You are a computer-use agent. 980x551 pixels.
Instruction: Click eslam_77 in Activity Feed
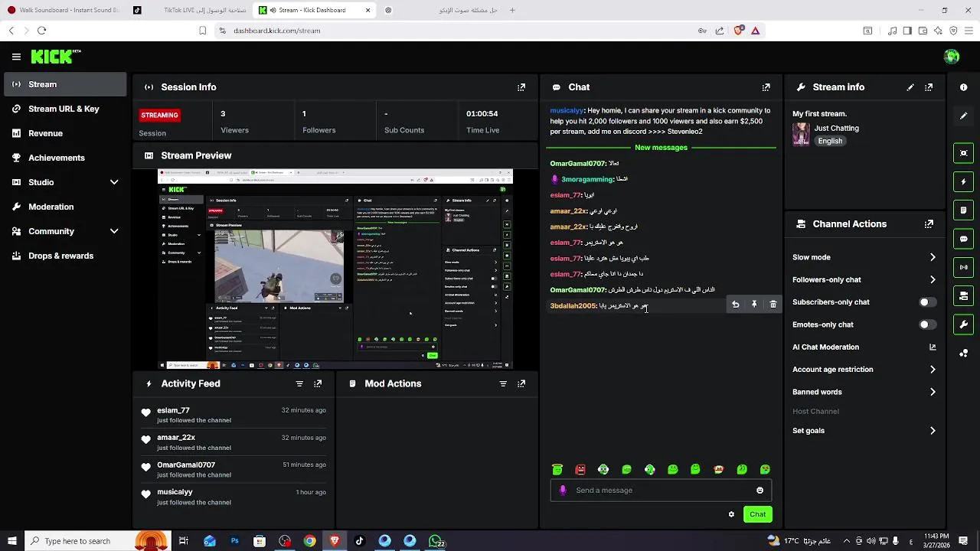pyautogui.click(x=173, y=410)
